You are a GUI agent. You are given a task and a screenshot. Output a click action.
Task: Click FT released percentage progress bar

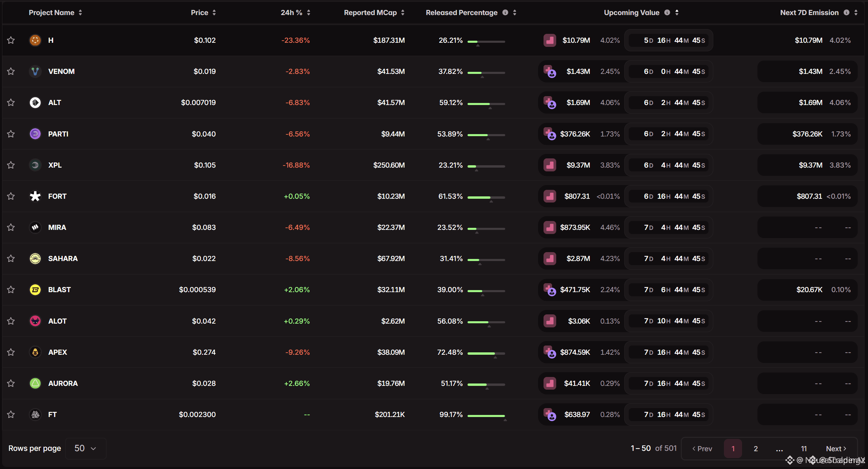point(486,416)
